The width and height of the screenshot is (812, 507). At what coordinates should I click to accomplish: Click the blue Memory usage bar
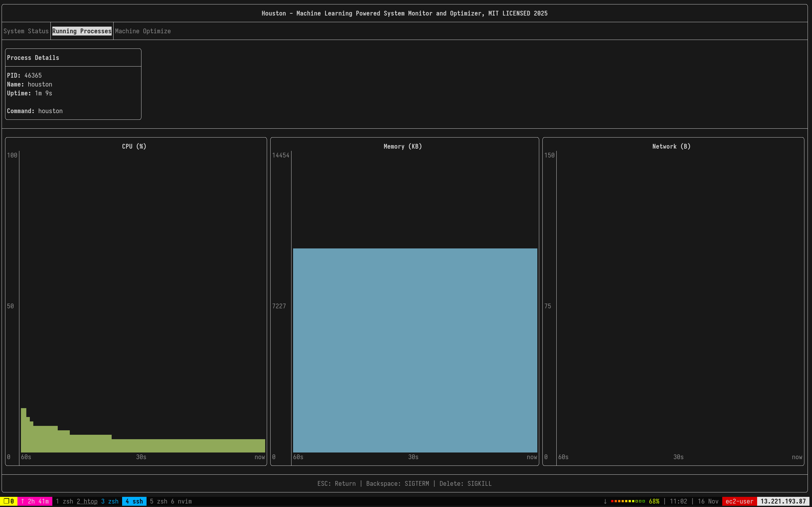(415, 350)
